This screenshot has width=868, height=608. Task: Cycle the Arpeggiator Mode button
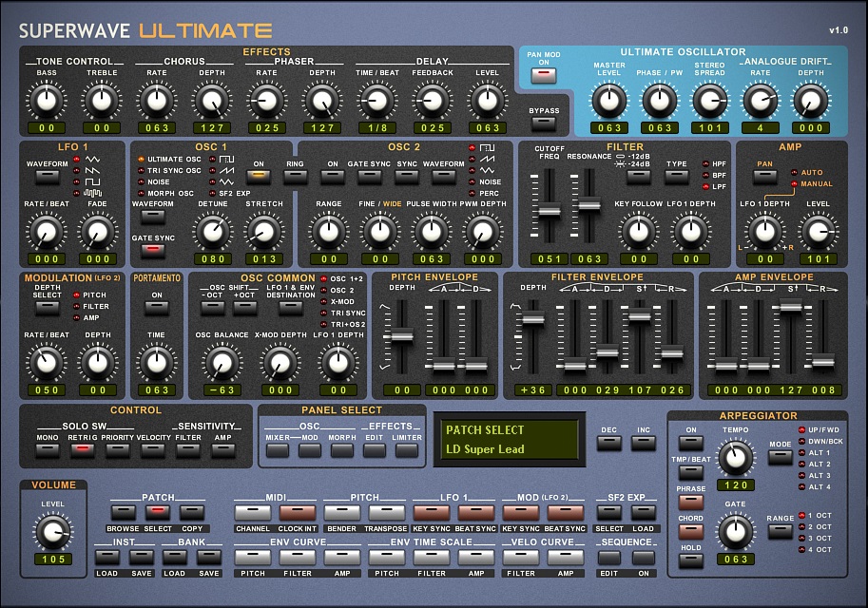780,457
